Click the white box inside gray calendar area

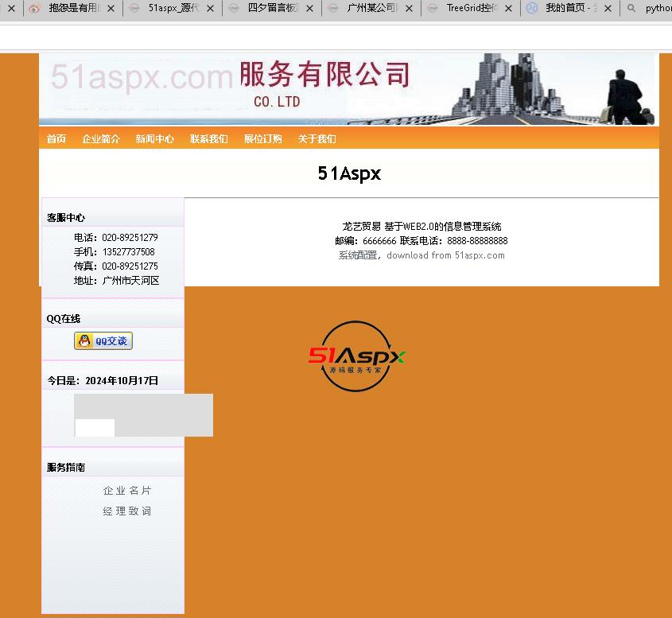coord(95,428)
